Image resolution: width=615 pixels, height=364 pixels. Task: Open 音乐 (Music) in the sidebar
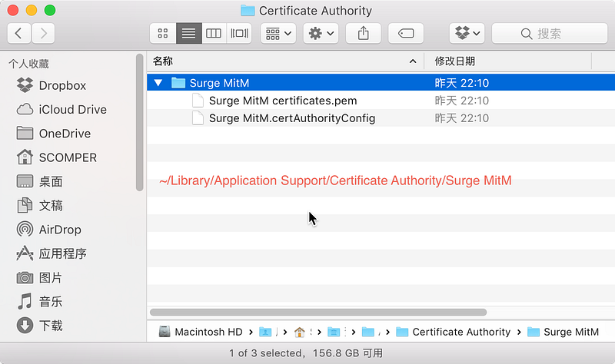pos(39,302)
